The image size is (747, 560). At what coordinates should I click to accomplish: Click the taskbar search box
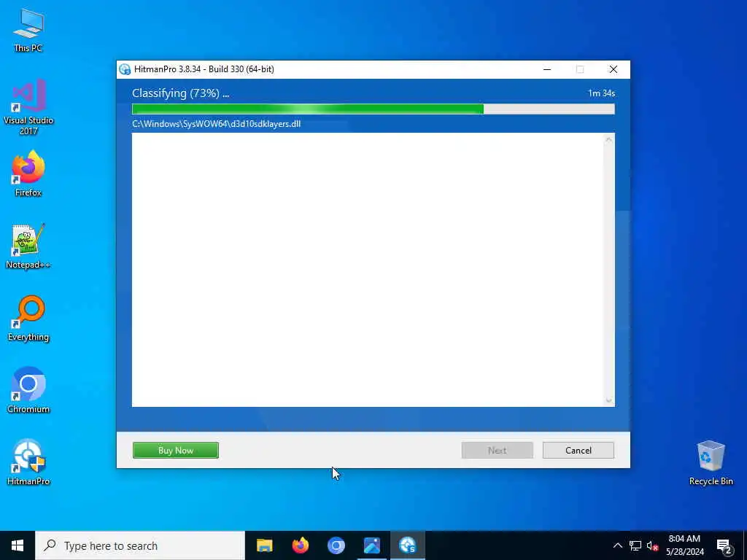point(140,545)
